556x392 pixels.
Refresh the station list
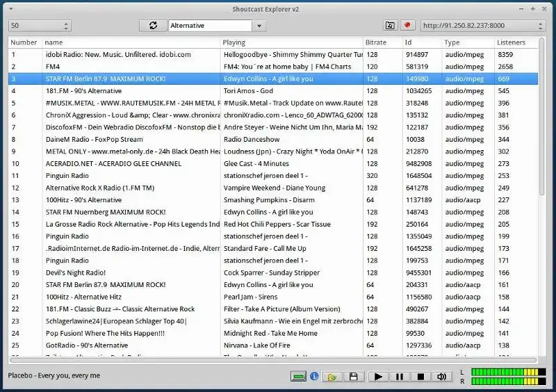153,26
